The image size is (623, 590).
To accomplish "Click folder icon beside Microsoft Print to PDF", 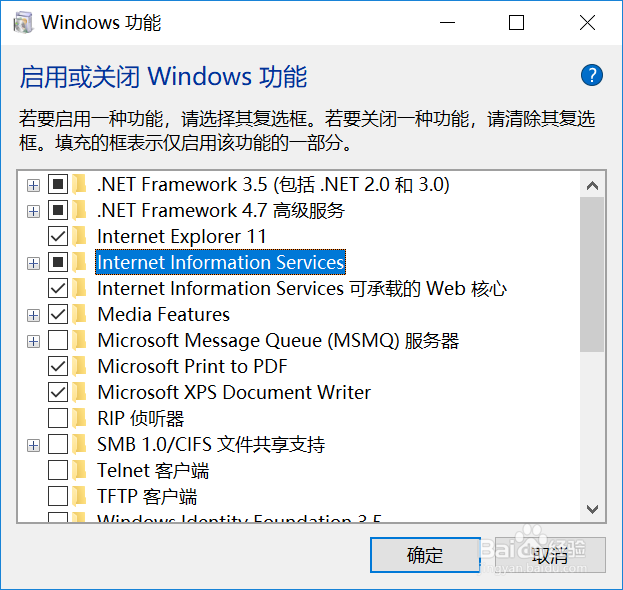I will tap(80, 366).
